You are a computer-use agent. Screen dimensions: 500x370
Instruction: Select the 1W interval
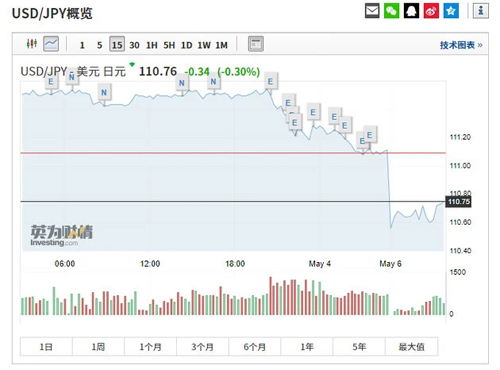coord(204,45)
